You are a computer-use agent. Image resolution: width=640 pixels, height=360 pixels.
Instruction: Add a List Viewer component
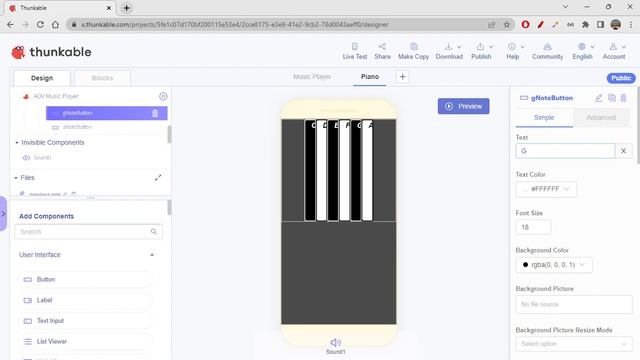coord(85,341)
